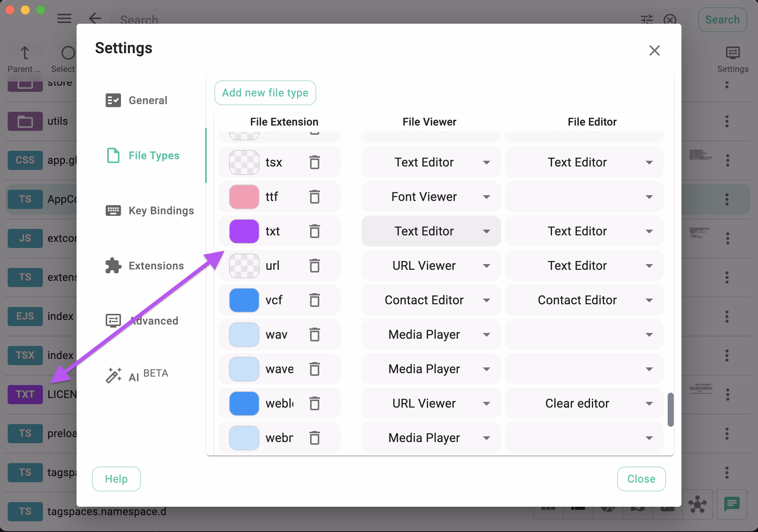Open General settings section icon
The image size is (758, 532).
[113, 100]
